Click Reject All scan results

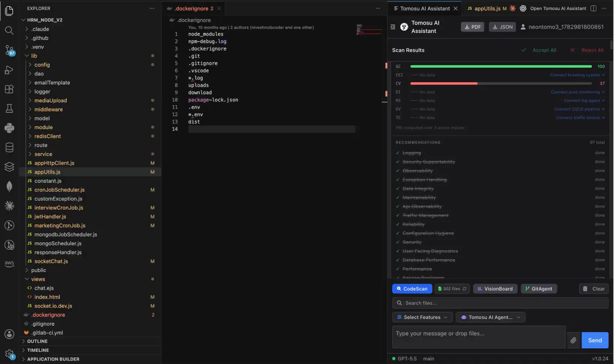(587, 50)
